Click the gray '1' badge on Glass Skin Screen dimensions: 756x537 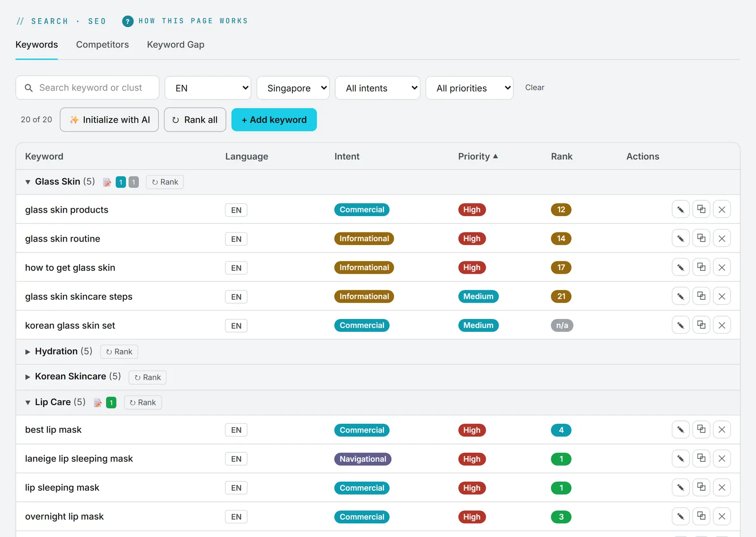point(133,182)
